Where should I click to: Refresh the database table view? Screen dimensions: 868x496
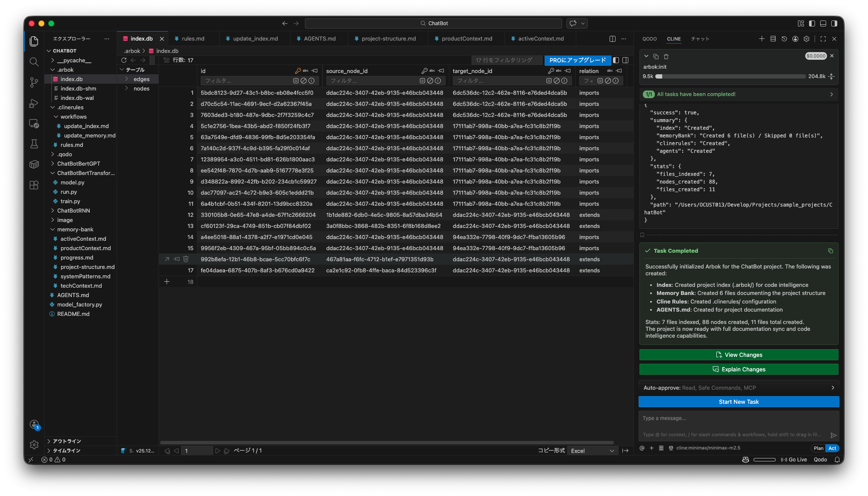pyautogui.click(x=124, y=60)
